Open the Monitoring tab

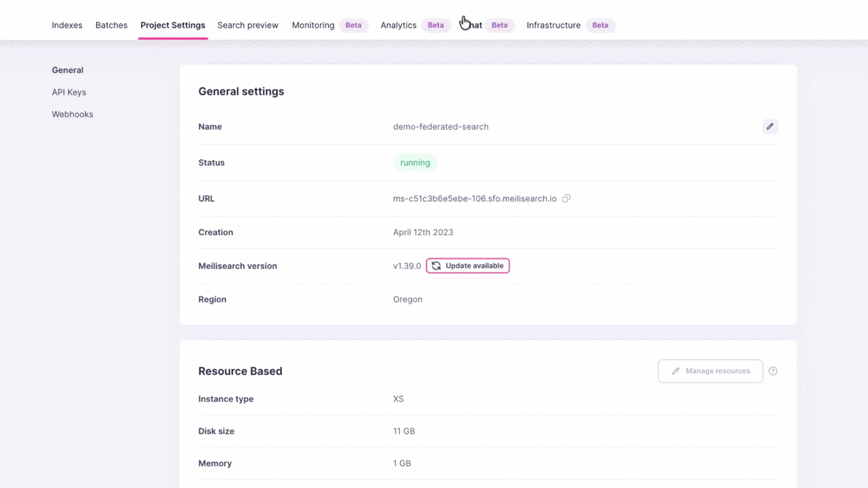click(313, 25)
